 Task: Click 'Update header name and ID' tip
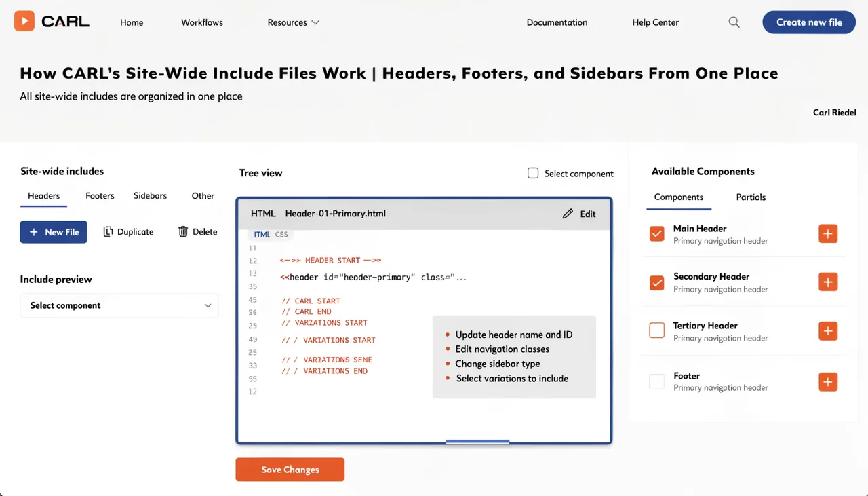[x=514, y=335]
